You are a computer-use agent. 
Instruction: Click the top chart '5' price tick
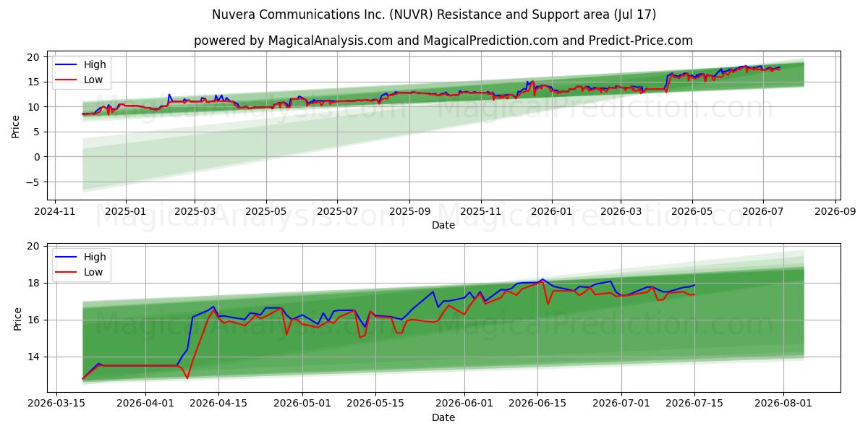tap(38, 132)
